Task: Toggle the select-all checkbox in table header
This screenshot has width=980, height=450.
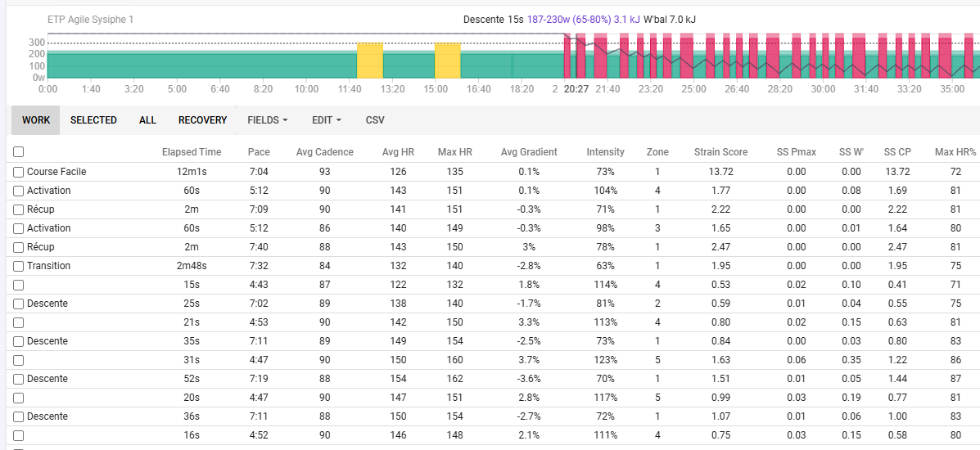Action: pyautogui.click(x=19, y=152)
